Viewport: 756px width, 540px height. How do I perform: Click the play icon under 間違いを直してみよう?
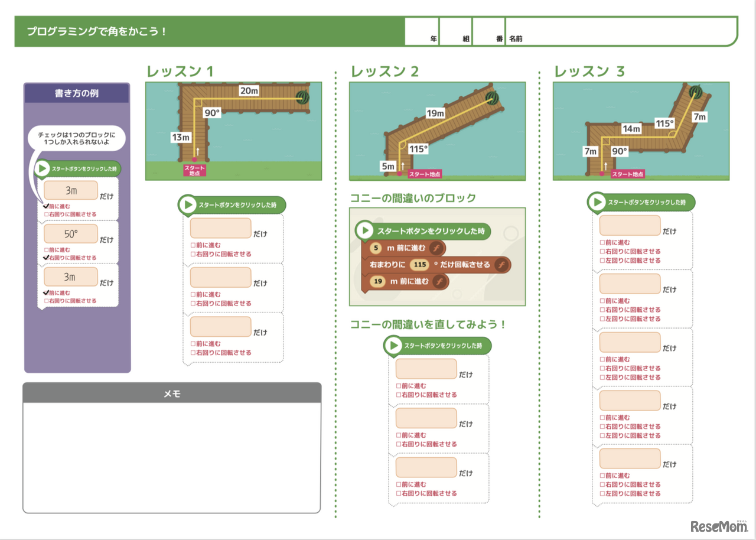pos(393,346)
